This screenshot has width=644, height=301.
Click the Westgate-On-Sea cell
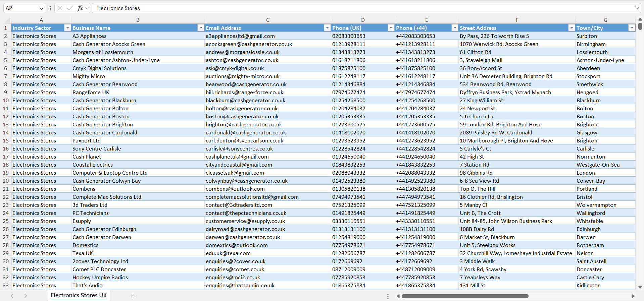tap(605, 165)
